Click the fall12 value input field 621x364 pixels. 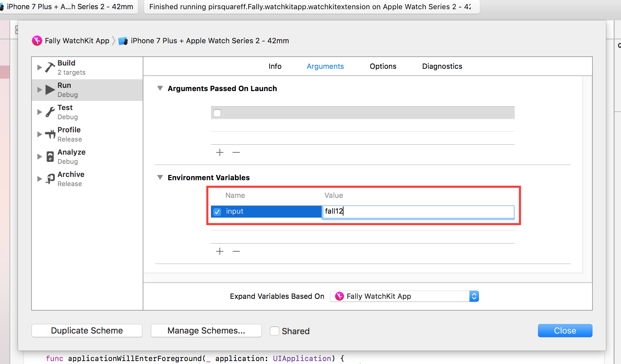point(418,212)
